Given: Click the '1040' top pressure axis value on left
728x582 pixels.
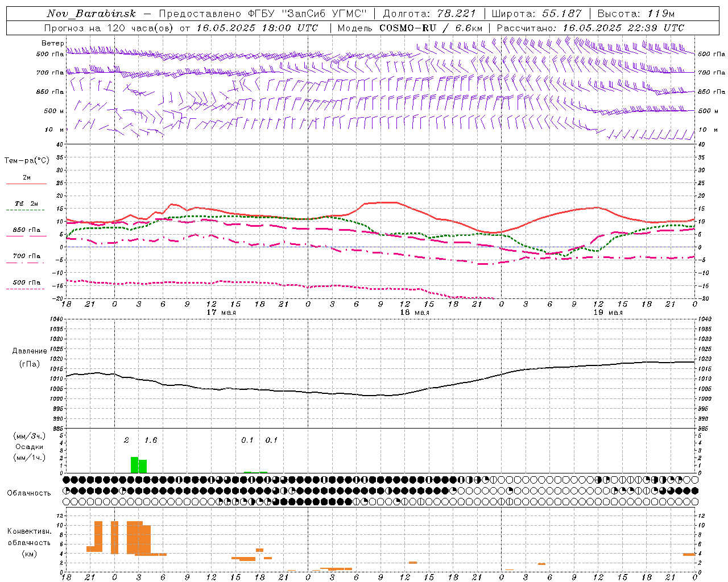Looking at the screenshot, I should (56, 319).
